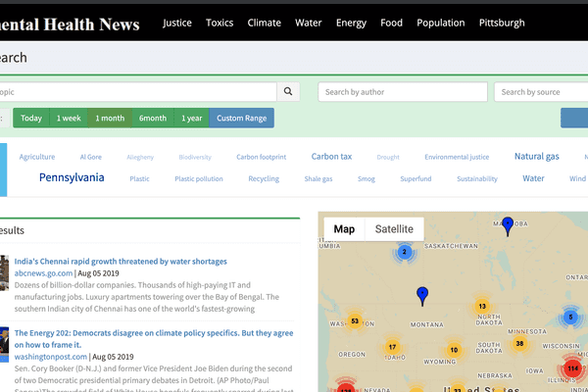
Task: Filter results to 6month
Action: pos(153,119)
